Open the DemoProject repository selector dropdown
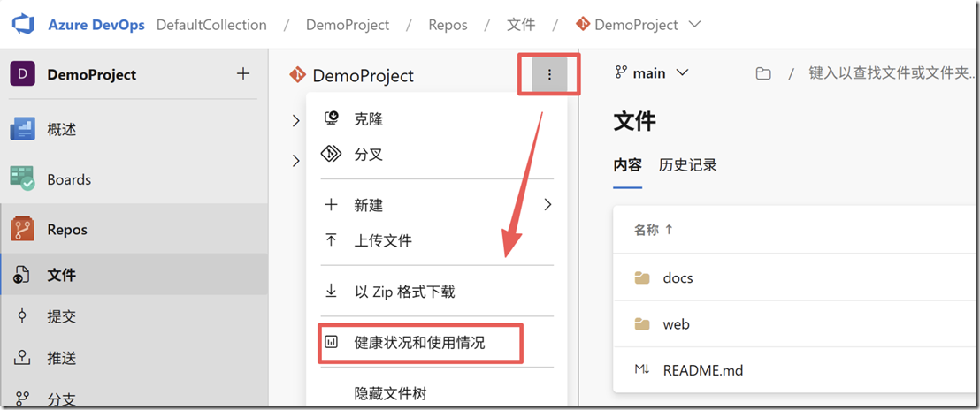Image resolution: width=980 pixels, height=410 pixels. pyautogui.click(x=638, y=25)
